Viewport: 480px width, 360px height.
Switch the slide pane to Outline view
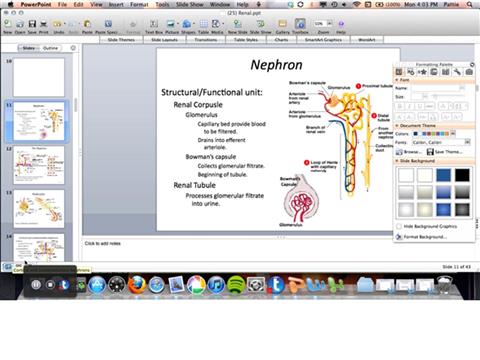pyautogui.click(x=51, y=48)
